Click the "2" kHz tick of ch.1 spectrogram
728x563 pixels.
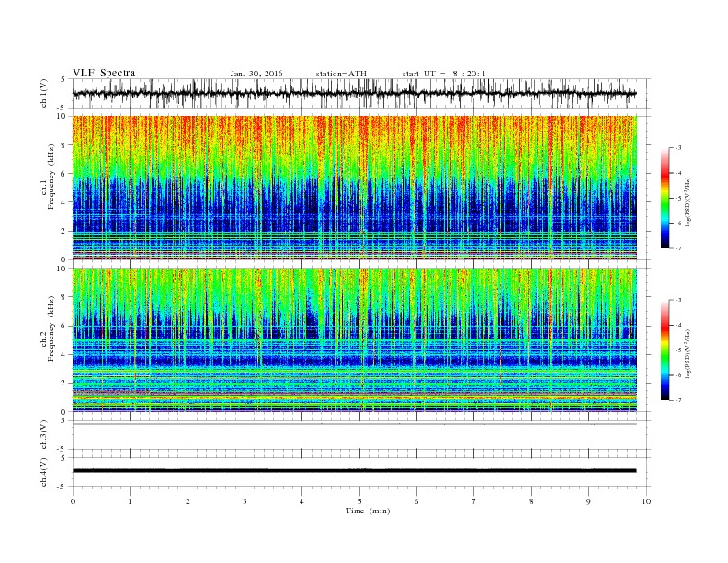coord(64,231)
